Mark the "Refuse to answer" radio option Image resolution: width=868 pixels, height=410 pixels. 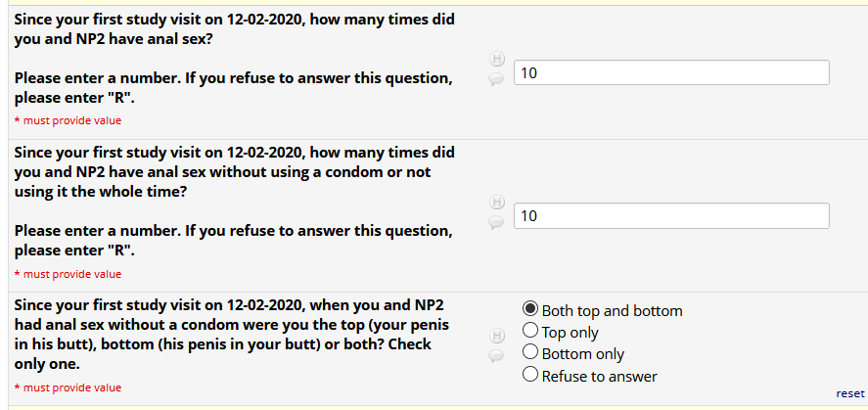(x=530, y=375)
